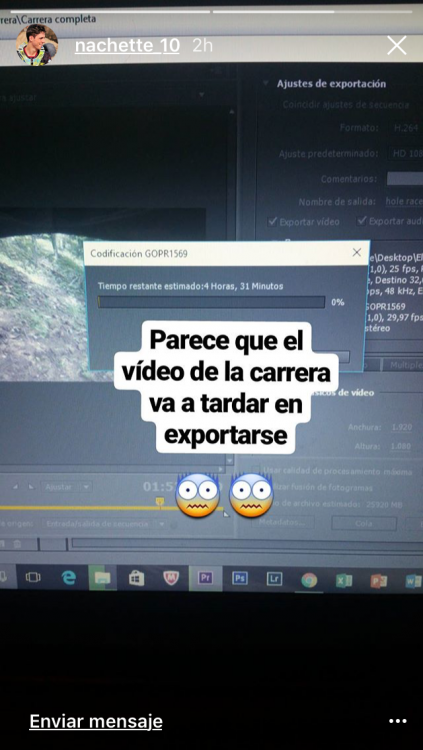Open the Ajustar zoom dropdown
This screenshot has height=750, width=423.
(x=67, y=487)
